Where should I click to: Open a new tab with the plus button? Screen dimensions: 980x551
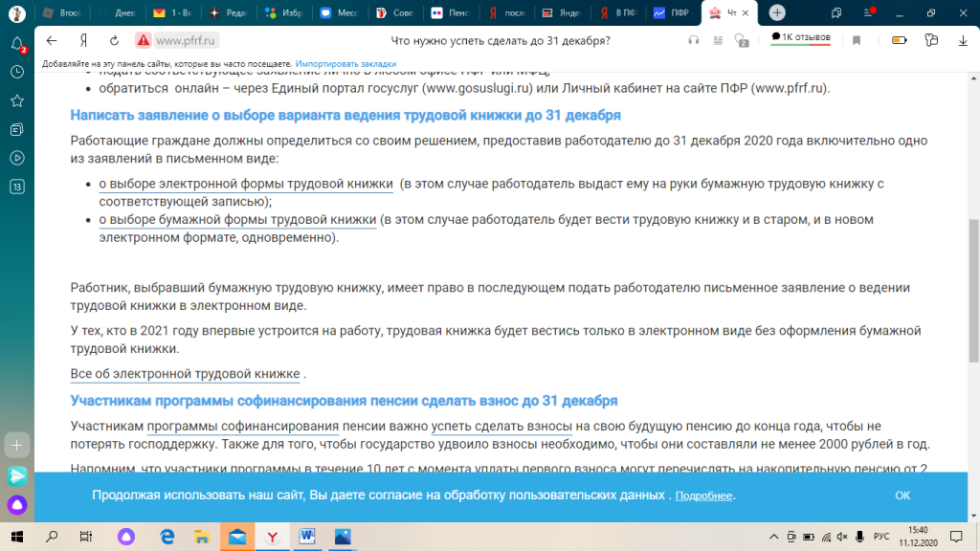[x=777, y=12]
